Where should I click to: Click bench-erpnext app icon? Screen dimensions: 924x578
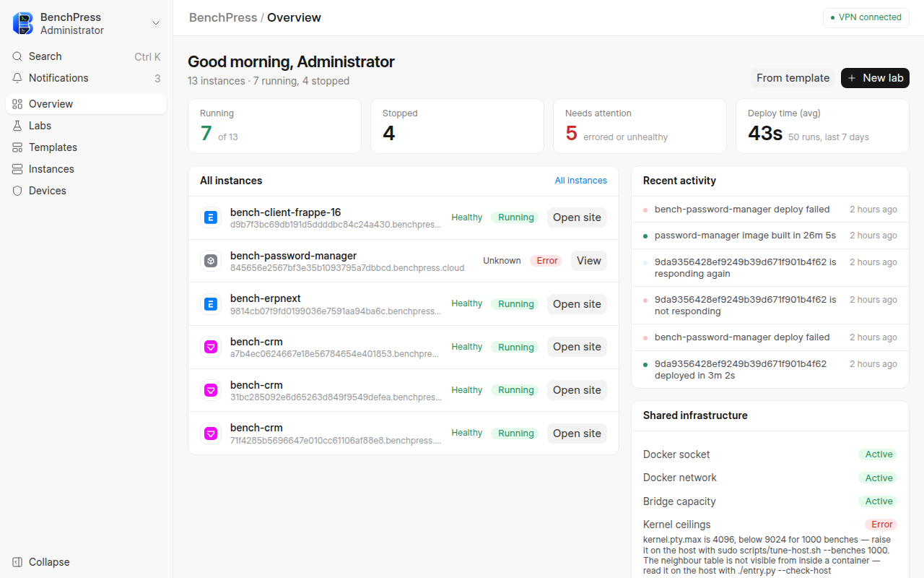pyautogui.click(x=211, y=304)
